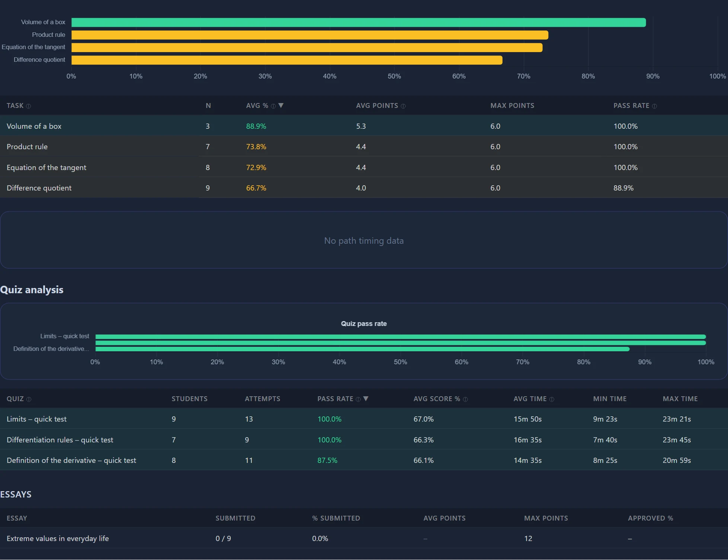This screenshot has height=560, width=728.
Task: Select the Difference quotient chart bar
Action: 287,60
